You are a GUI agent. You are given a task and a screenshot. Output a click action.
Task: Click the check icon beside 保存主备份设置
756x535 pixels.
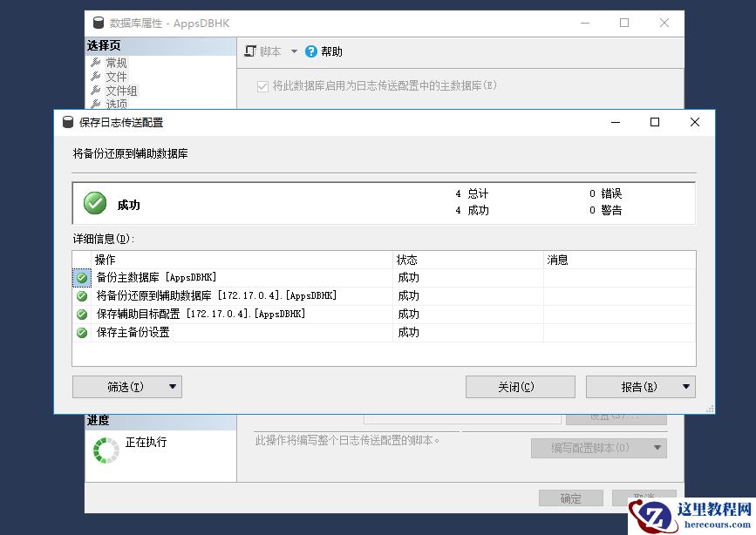pos(82,332)
